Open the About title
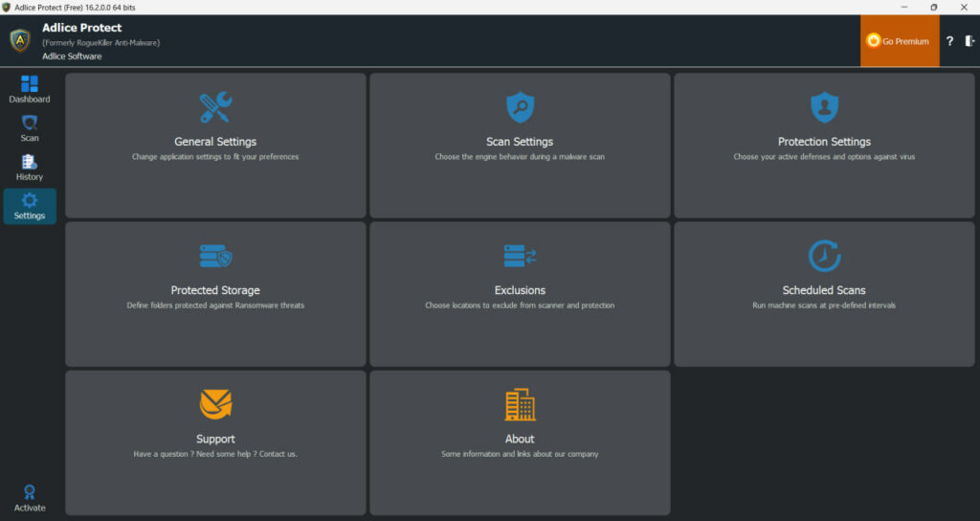 point(520,439)
